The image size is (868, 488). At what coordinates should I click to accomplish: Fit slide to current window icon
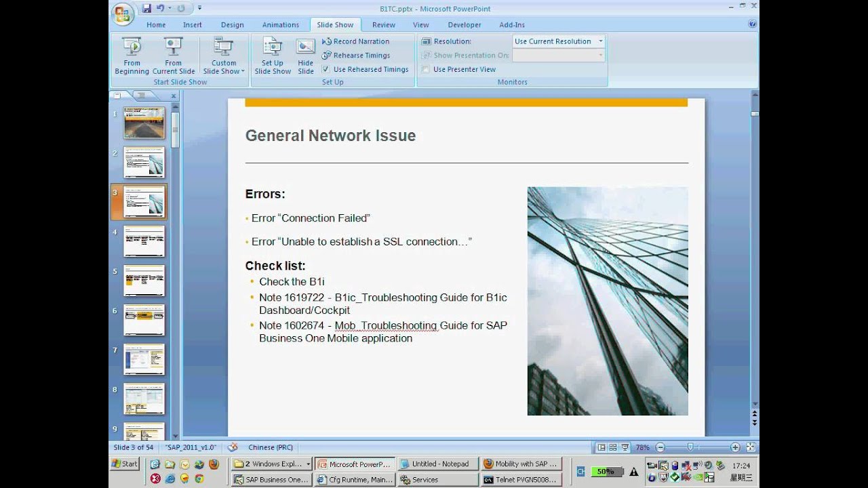click(x=751, y=447)
